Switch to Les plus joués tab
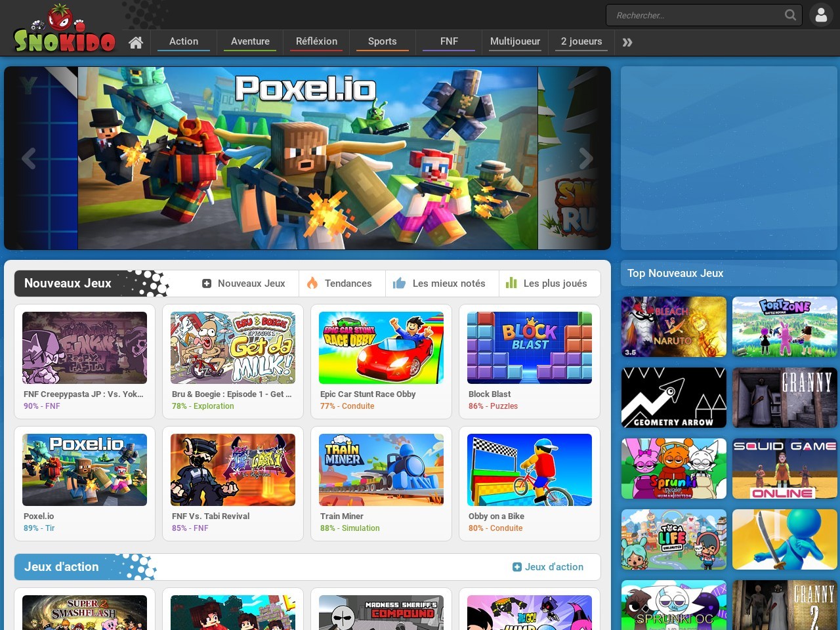 point(549,283)
